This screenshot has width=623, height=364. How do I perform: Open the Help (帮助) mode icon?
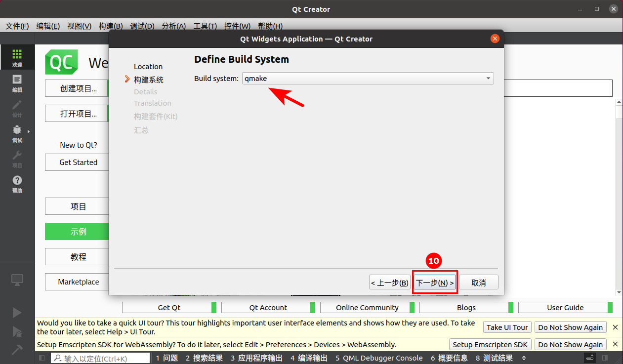pos(17,183)
